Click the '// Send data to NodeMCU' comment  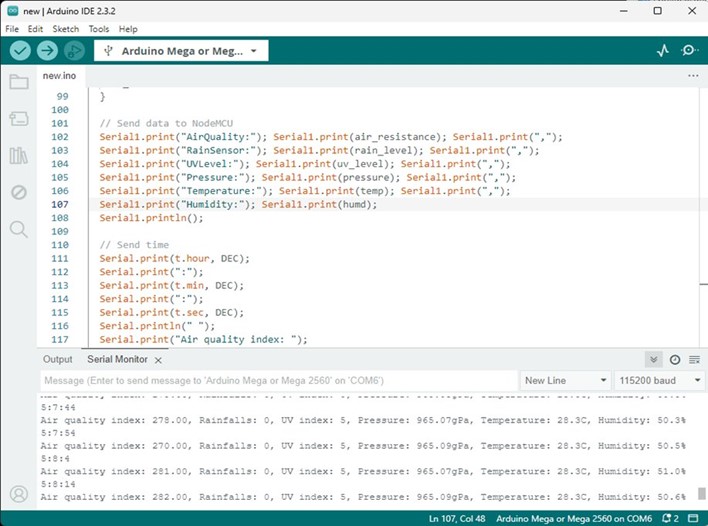pos(166,123)
